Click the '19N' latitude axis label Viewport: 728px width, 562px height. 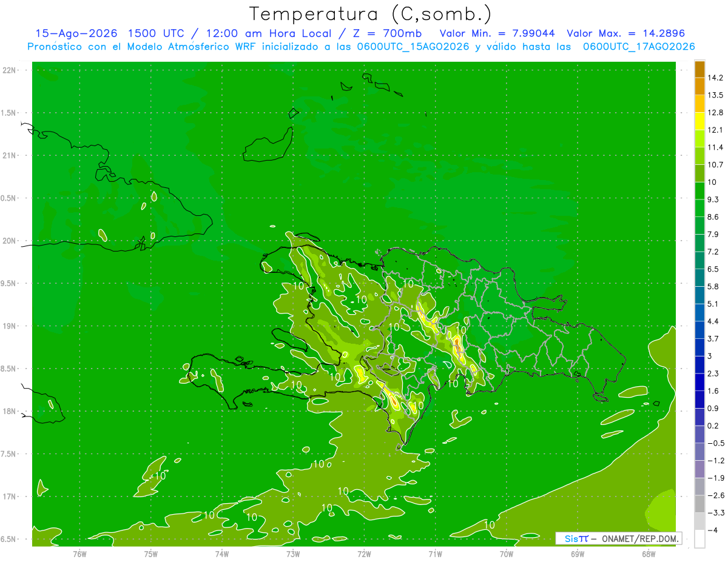tap(10, 326)
